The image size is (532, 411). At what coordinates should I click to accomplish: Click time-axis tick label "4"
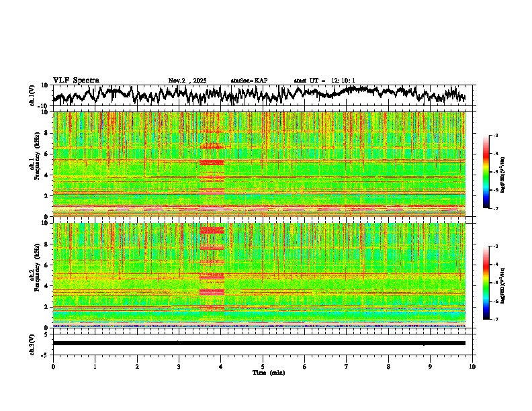tap(221, 367)
